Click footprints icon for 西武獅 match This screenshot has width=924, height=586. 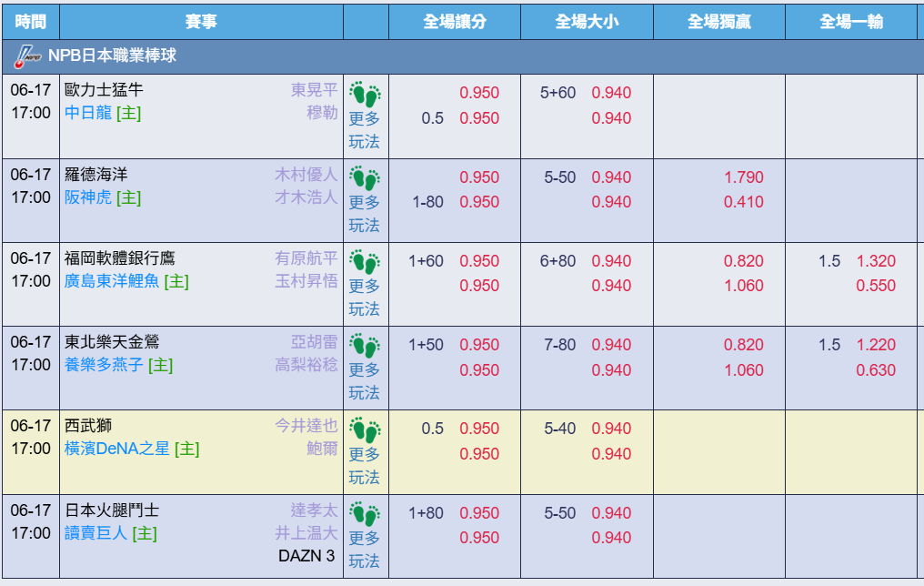click(365, 430)
